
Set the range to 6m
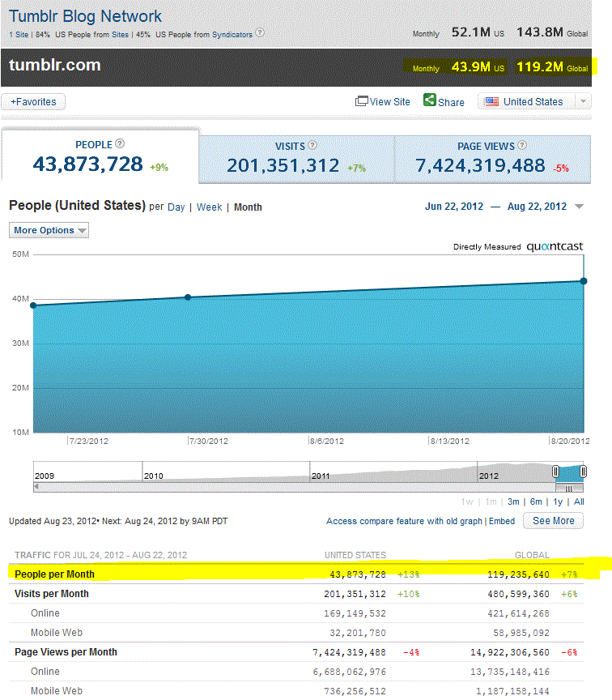point(536,502)
